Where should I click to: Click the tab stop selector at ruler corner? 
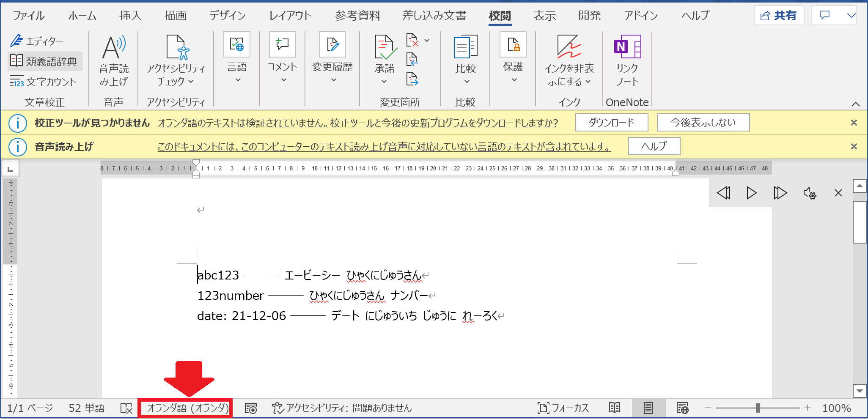10,169
